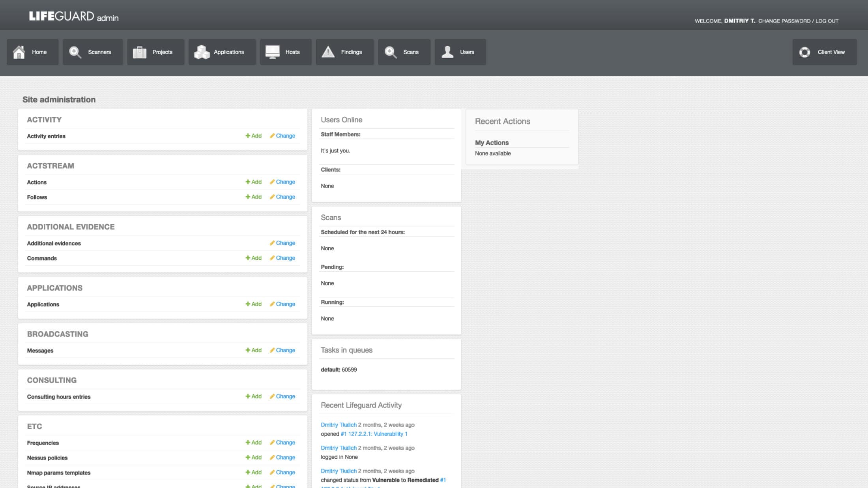Click the Projects navigation icon

click(x=139, y=52)
